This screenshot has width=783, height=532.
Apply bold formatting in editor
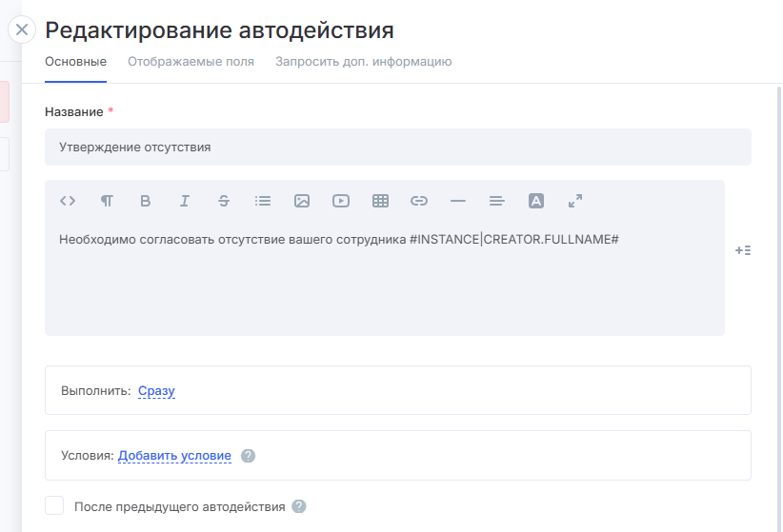click(x=146, y=201)
